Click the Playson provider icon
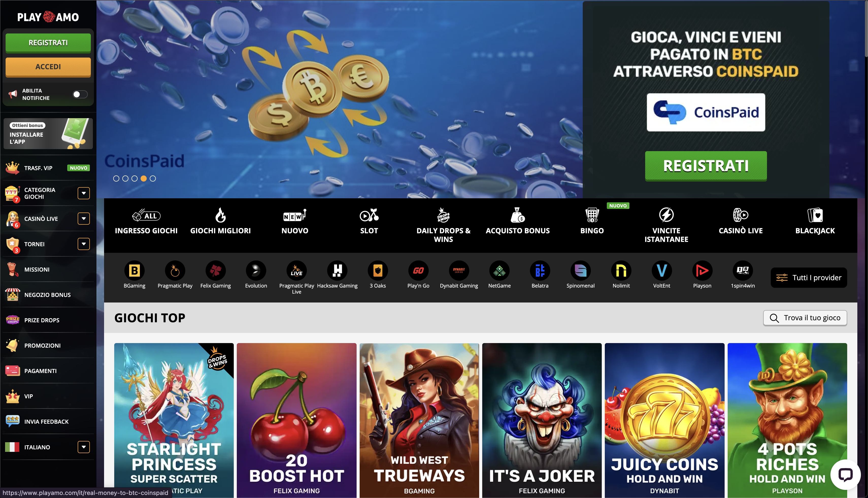The height and width of the screenshot is (498, 868). (702, 271)
